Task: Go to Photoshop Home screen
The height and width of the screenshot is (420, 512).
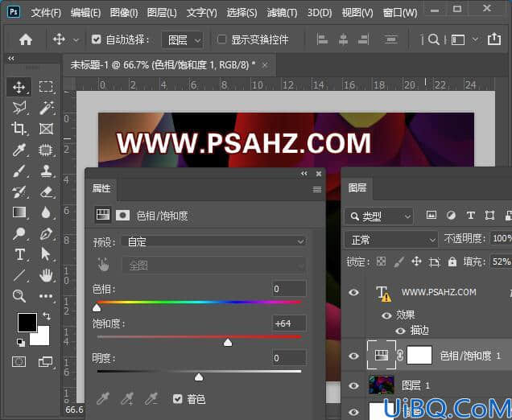Action: pos(26,39)
